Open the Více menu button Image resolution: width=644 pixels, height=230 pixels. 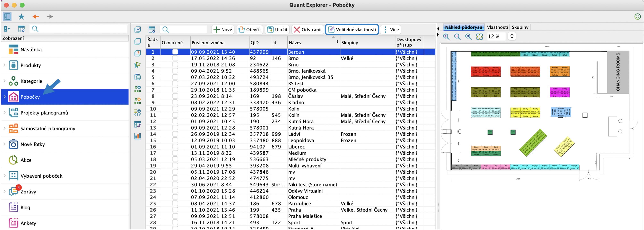(x=391, y=29)
